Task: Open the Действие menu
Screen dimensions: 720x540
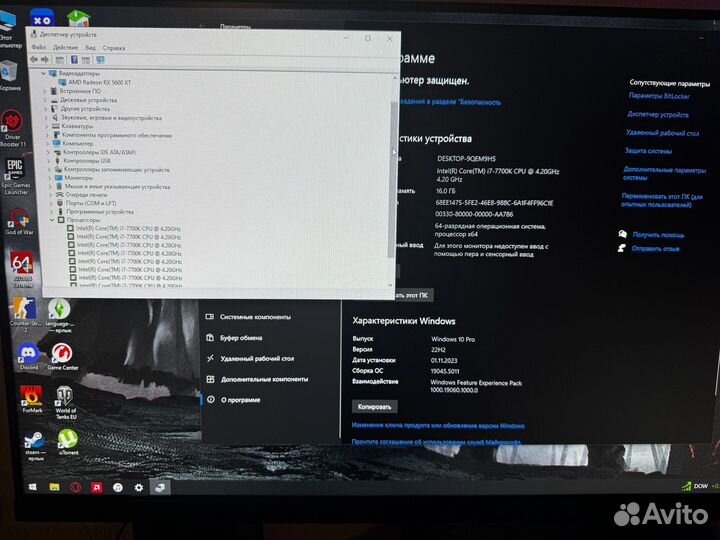Action: tap(65, 47)
